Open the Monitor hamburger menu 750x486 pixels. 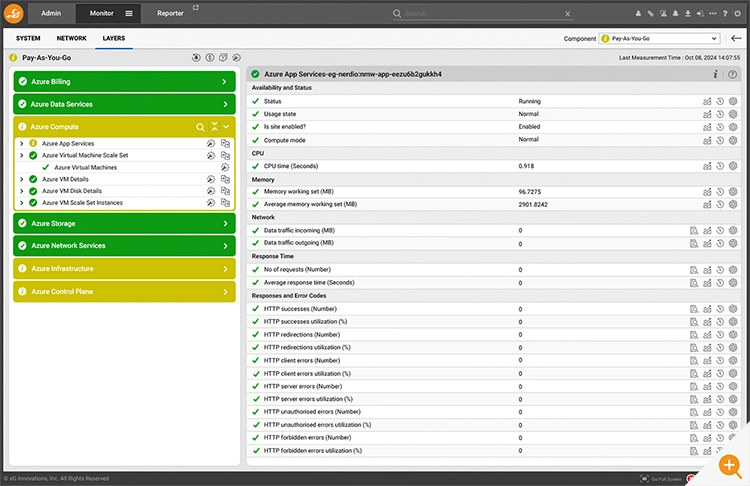click(x=129, y=13)
